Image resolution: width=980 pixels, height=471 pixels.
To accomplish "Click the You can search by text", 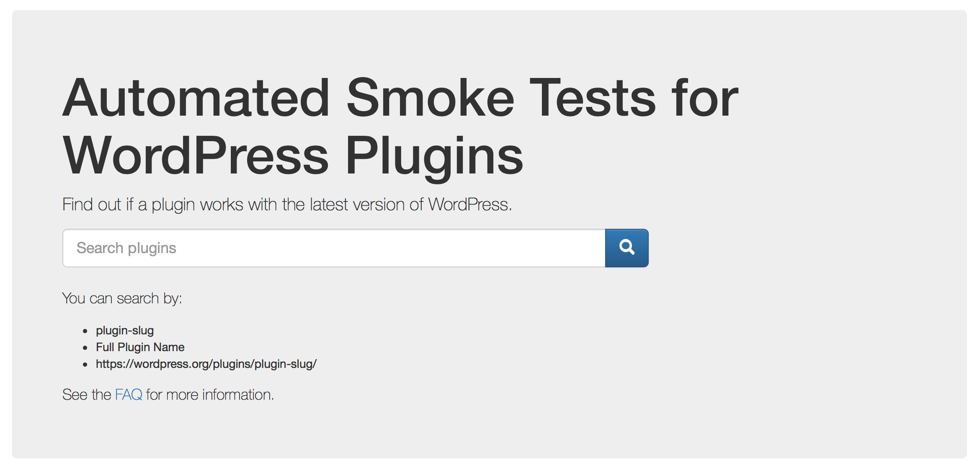I will point(122,298).
